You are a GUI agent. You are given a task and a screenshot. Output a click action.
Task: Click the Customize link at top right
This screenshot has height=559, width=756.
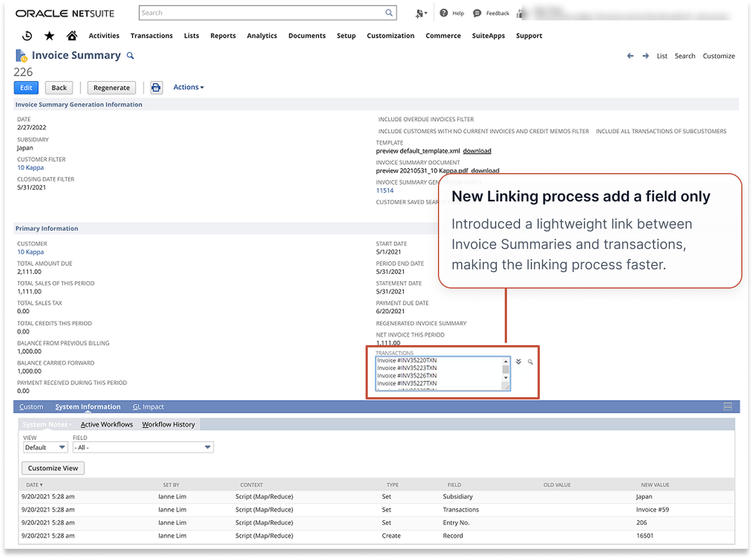pos(719,56)
